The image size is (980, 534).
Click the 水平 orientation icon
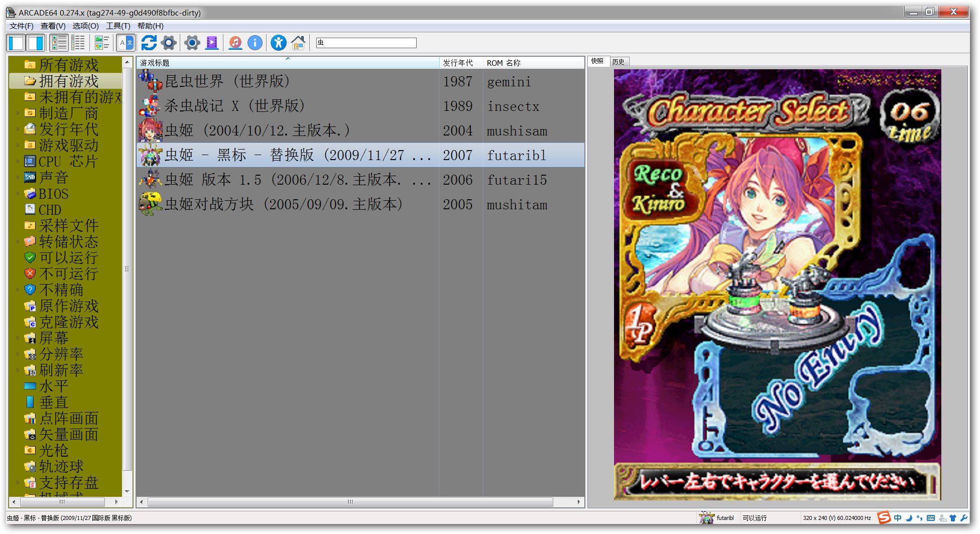coord(30,386)
